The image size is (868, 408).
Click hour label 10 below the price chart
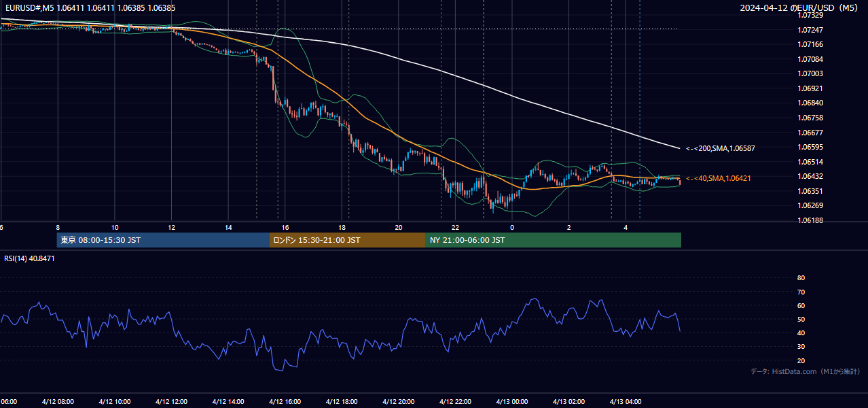115,227
